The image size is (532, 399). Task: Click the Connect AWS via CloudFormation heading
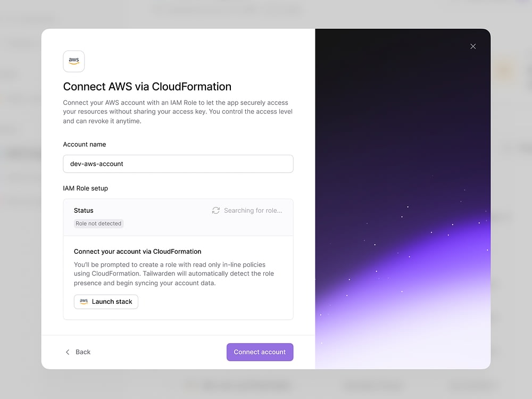point(147,86)
